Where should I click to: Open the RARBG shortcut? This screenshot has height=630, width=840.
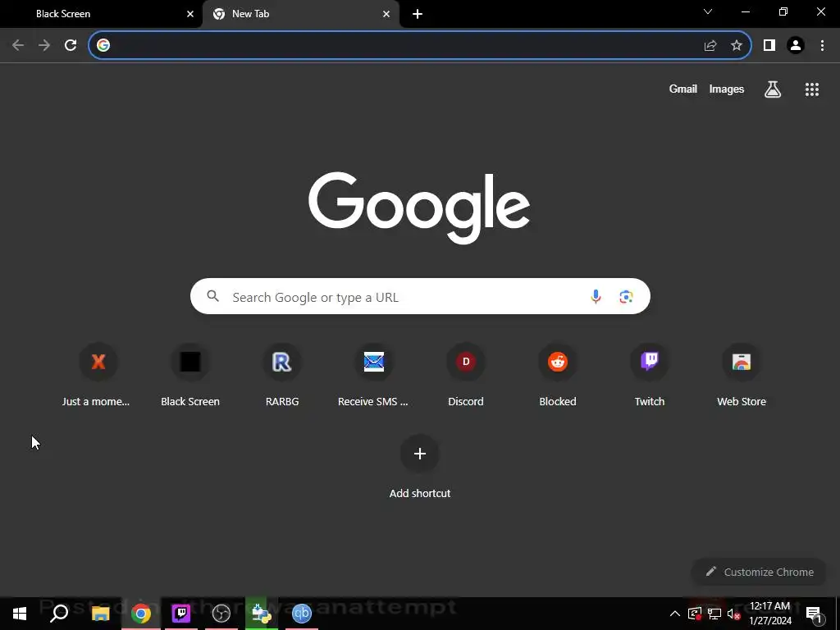pyautogui.click(x=282, y=376)
